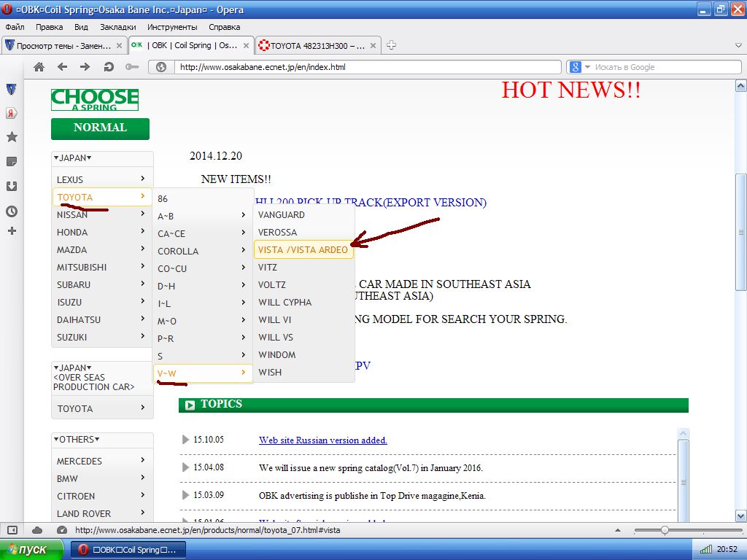The height and width of the screenshot is (560, 747).
Task: Open the Web site Russian version link
Action: pyautogui.click(x=322, y=440)
